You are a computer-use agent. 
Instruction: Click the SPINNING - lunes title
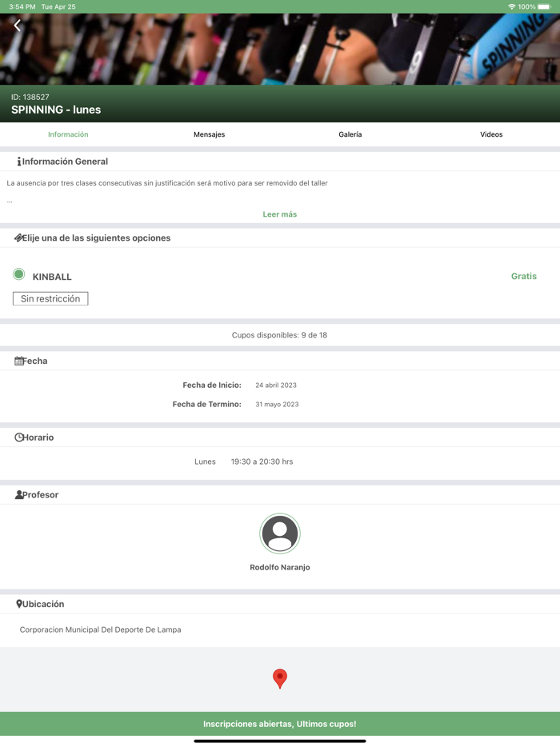(56, 110)
